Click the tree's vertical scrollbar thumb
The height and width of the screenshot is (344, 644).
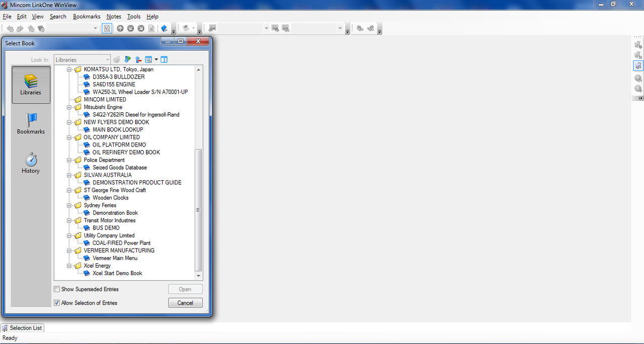click(x=198, y=210)
